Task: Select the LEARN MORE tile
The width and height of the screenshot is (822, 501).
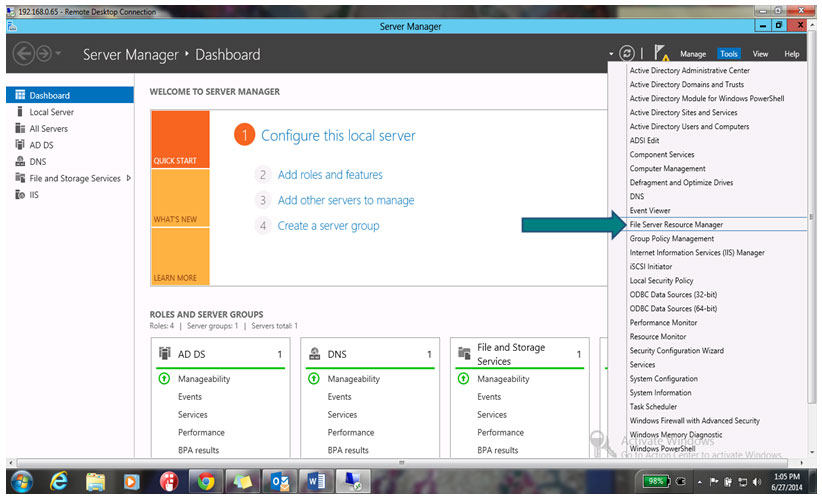Action: point(180,257)
